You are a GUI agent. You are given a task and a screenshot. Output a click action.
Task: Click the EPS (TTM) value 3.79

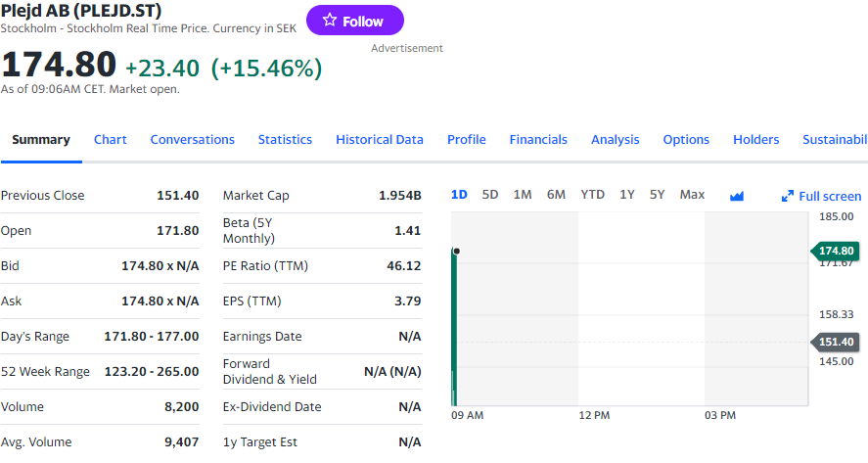pyautogui.click(x=407, y=301)
